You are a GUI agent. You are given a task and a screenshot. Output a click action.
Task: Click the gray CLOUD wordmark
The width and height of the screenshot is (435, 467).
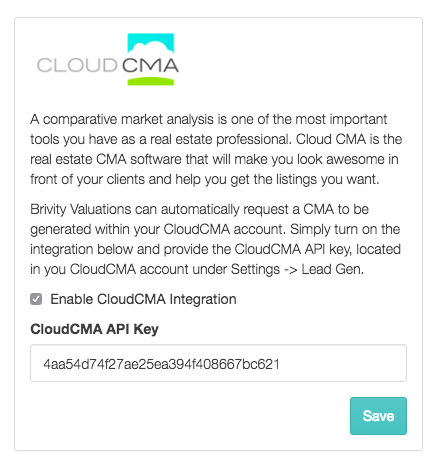77,65
